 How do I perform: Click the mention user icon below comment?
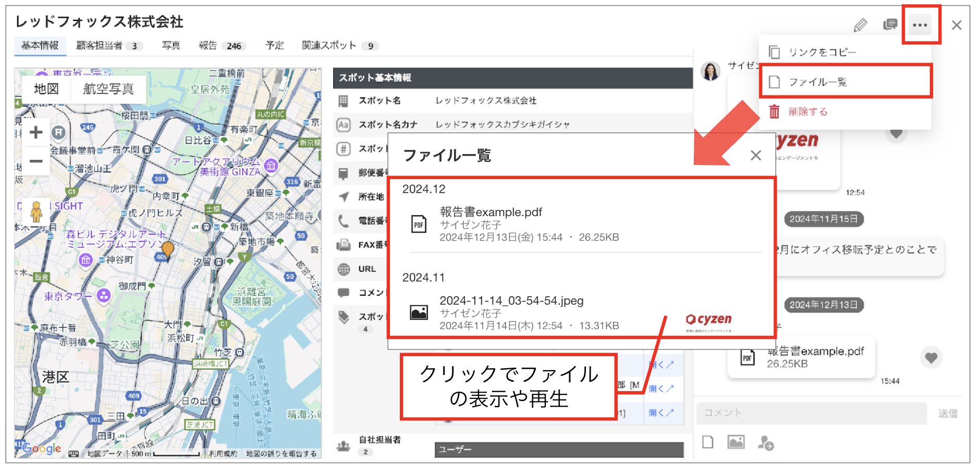[x=765, y=443]
